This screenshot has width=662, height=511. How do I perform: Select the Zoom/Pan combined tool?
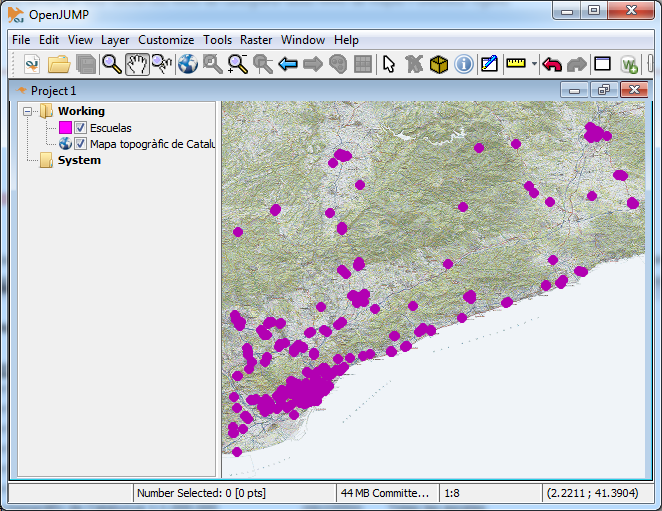pos(162,64)
